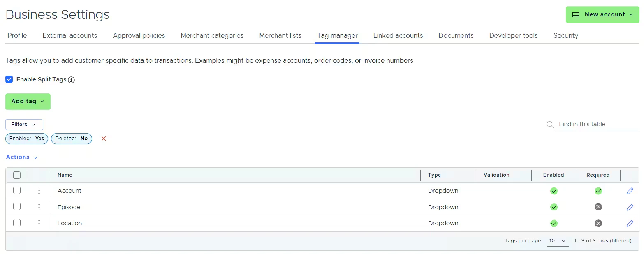Expand the Add tag dropdown
Screen dimensions: 644x254
tap(28, 102)
